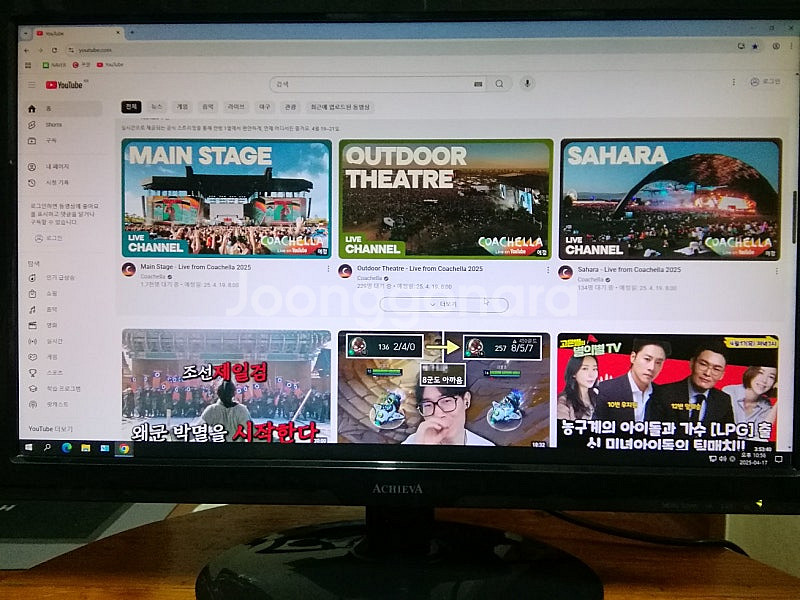Open Coachella channel avatar under Main Stage
Image resolution: width=800 pixels, height=600 pixels.
coord(129,269)
